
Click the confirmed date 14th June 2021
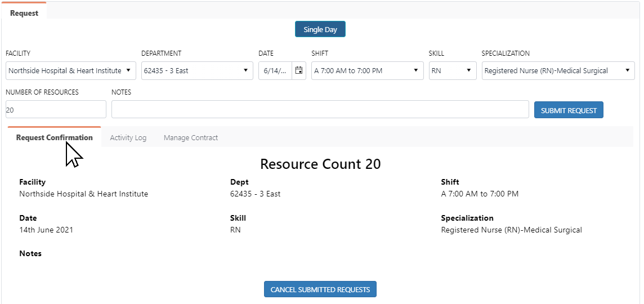click(46, 230)
